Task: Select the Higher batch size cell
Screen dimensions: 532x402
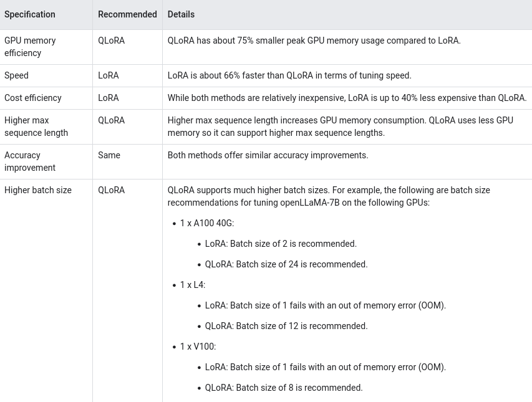Action: pyautogui.click(x=38, y=190)
